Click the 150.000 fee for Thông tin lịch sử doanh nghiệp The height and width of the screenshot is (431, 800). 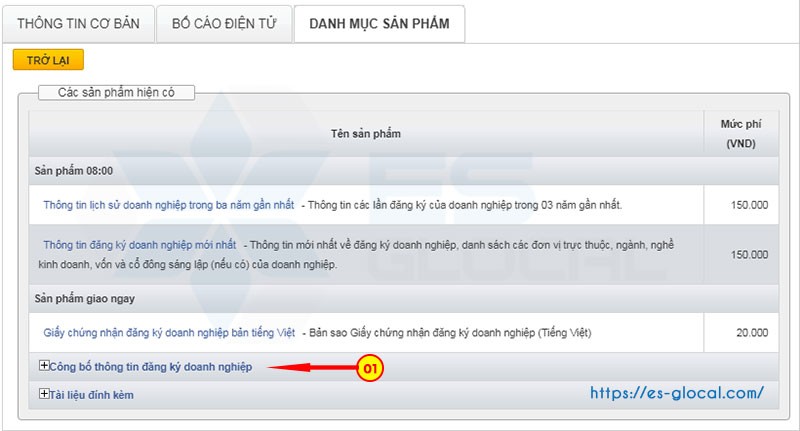pyautogui.click(x=749, y=205)
